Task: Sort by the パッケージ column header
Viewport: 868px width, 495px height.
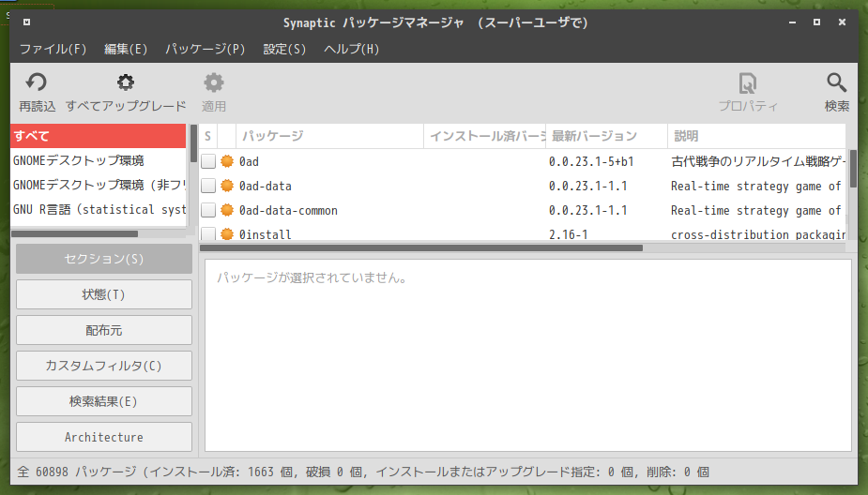Action: pyautogui.click(x=330, y=136)
